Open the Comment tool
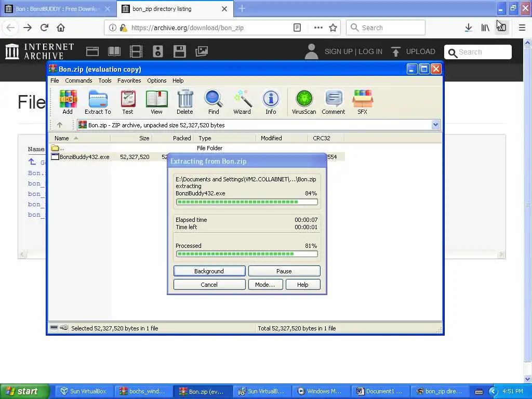 [x=334, y=102]
